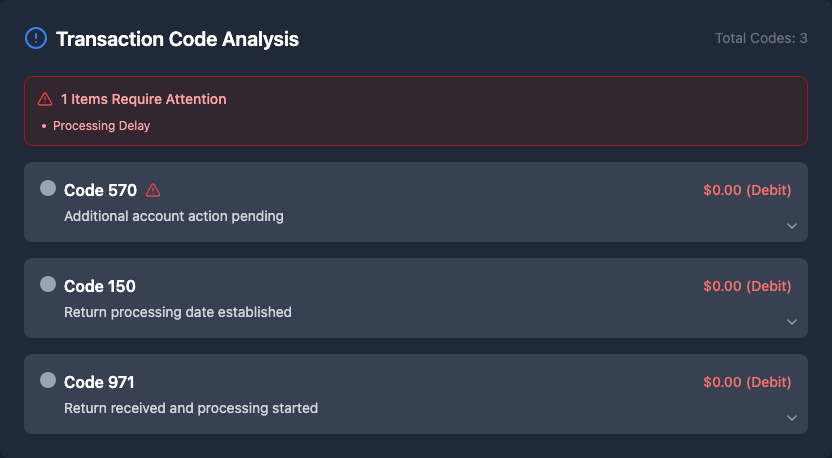Click the Code 971 title text
The width and height of the screenshot is (832, 458).
coord(99,382)
